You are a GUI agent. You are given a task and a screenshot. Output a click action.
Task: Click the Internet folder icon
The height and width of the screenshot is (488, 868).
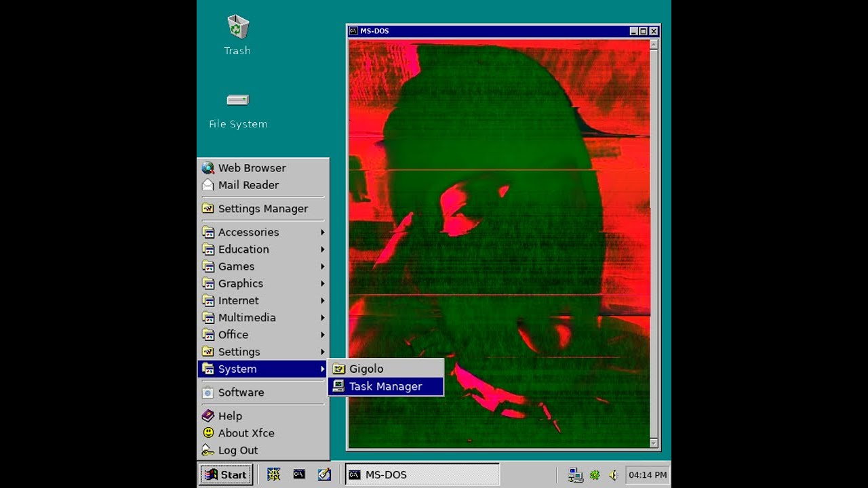[x=208, y=300]
